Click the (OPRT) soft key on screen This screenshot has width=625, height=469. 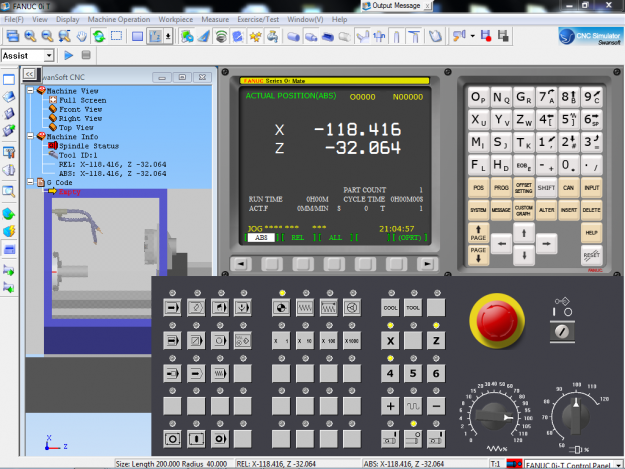coord(409,238)
